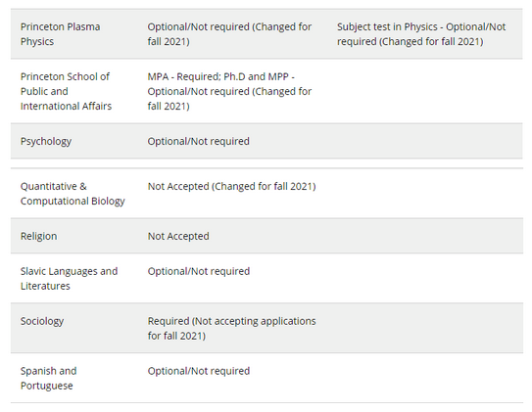
Task: Click Psychology's 'Optional/Not required' cell
Action: (199, 141)
